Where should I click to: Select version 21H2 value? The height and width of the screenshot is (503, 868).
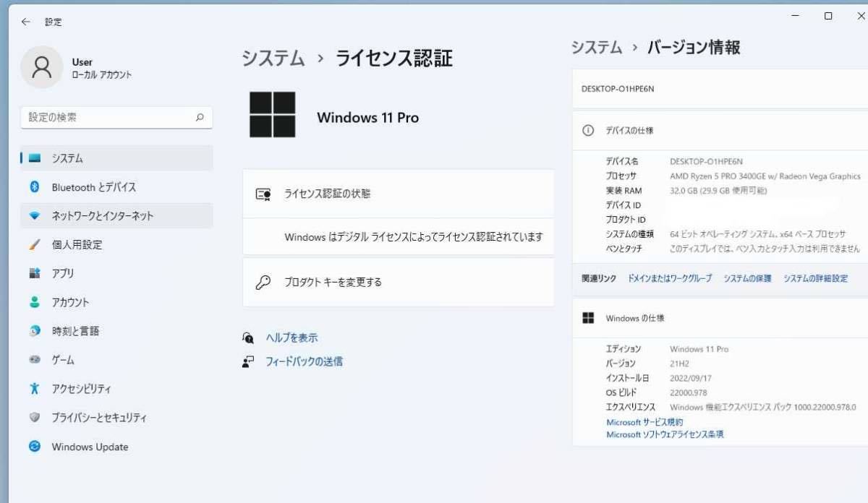[x=681, y=364]
